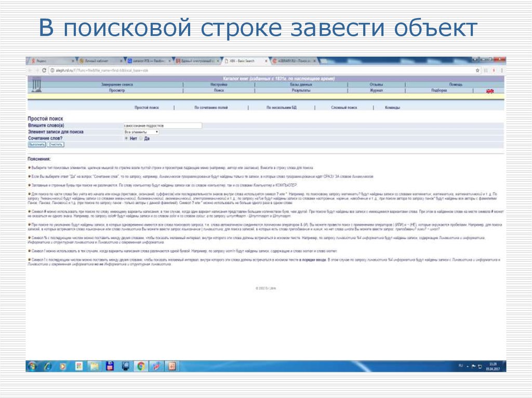Open the library catalog logo icon
The width and height of the screenshot is (532, 398).
(x=35, y=84)
